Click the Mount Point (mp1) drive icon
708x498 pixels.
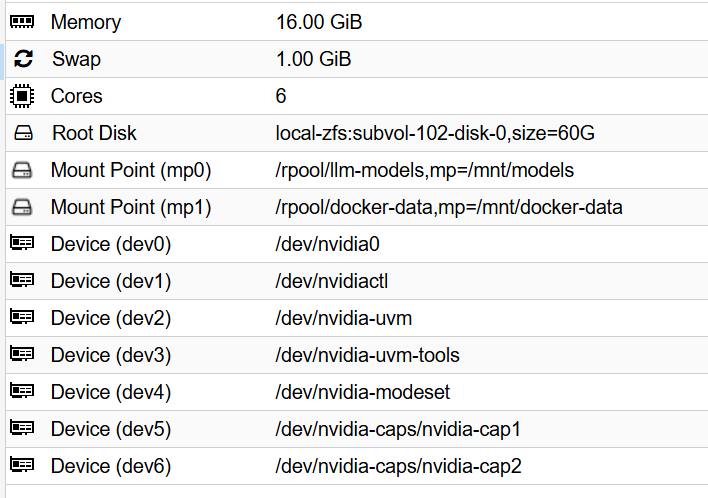22,207
